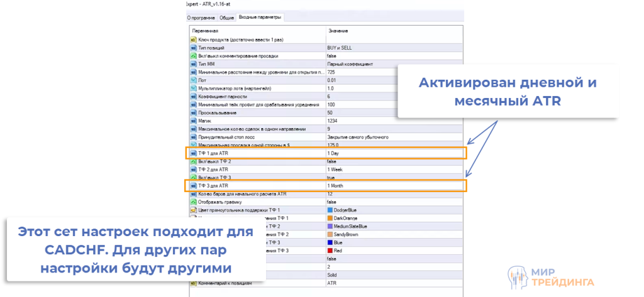This screenshot has height=297, width=644.
Task: Click the icon beside Ключ продукта row
Action: click(x=194, y=40)
